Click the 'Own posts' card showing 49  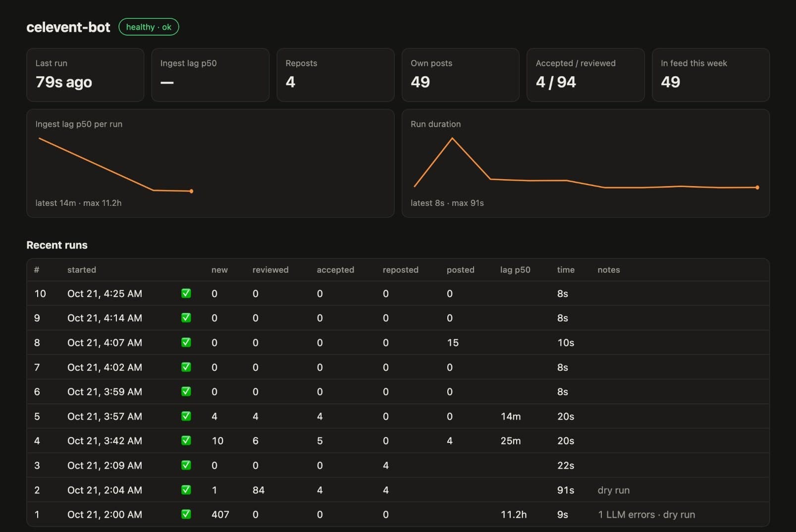pos(460,75)
